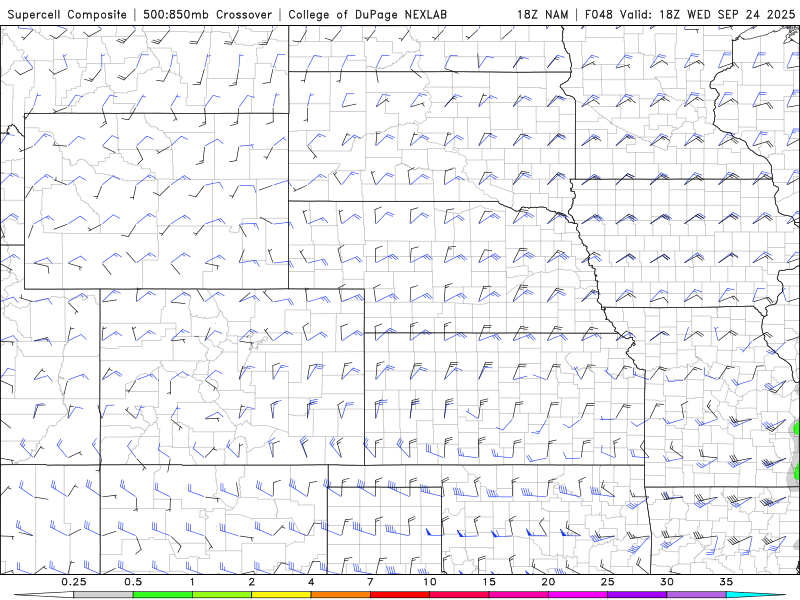Pick the orange 4–7 legend segment
This screenshot has height=600, width=800.
[340, 595]
